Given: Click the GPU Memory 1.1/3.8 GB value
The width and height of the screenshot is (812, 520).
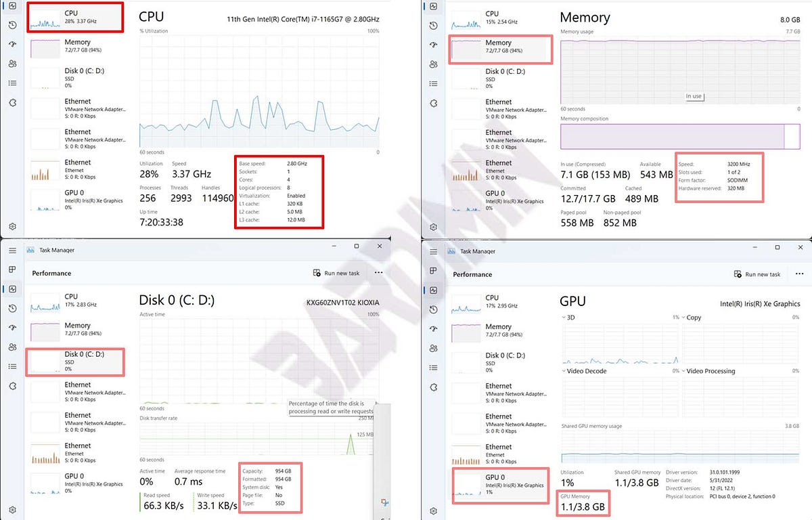Looking at the screenshot, I should point(583,506).
